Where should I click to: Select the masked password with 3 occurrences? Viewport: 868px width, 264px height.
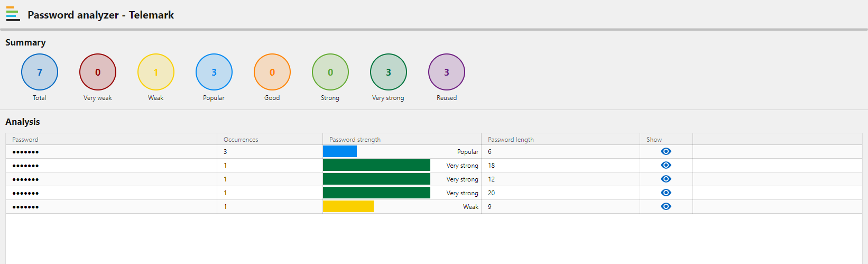point(25,152)
